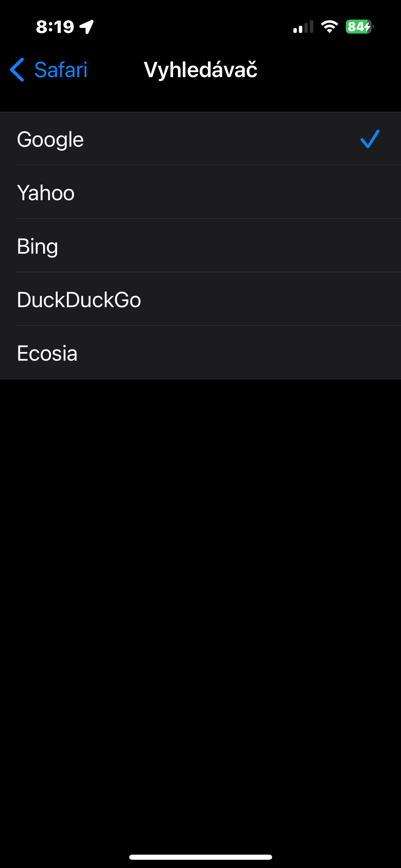
Task: Click the location services arrow icon
Action: point(87,27)
